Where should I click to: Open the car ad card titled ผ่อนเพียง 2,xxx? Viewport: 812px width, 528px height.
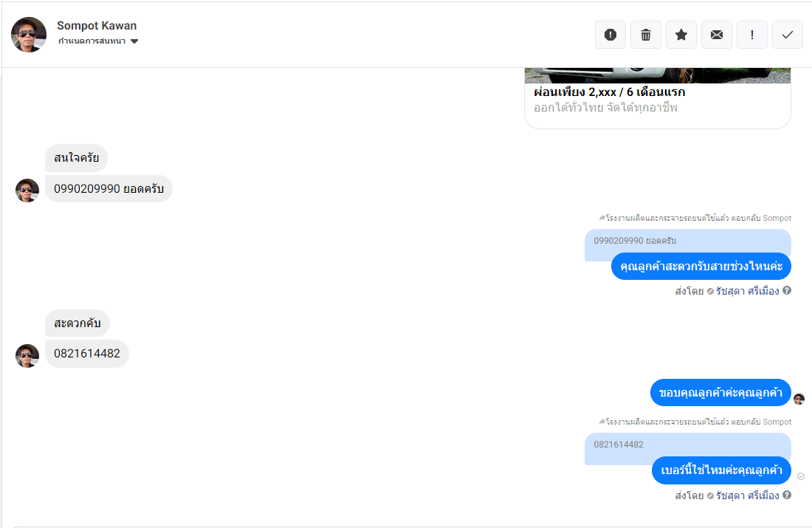tap(658, 98)
